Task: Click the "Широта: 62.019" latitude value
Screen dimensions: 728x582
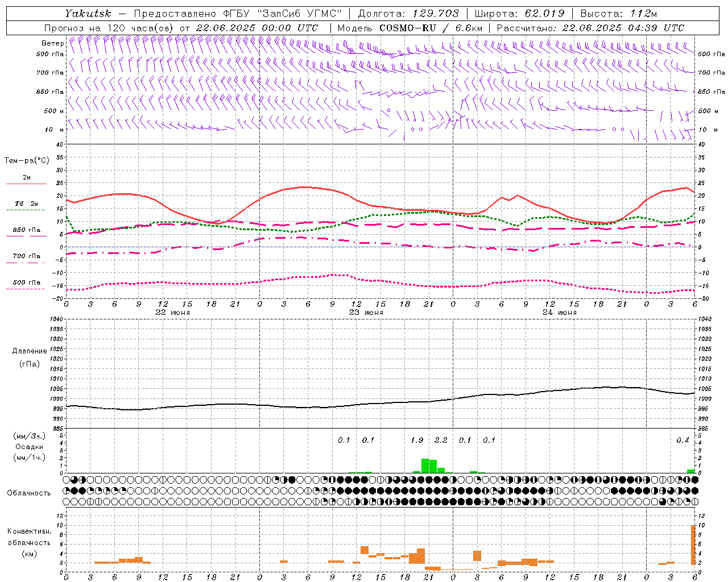Action: tap(519, 14)
